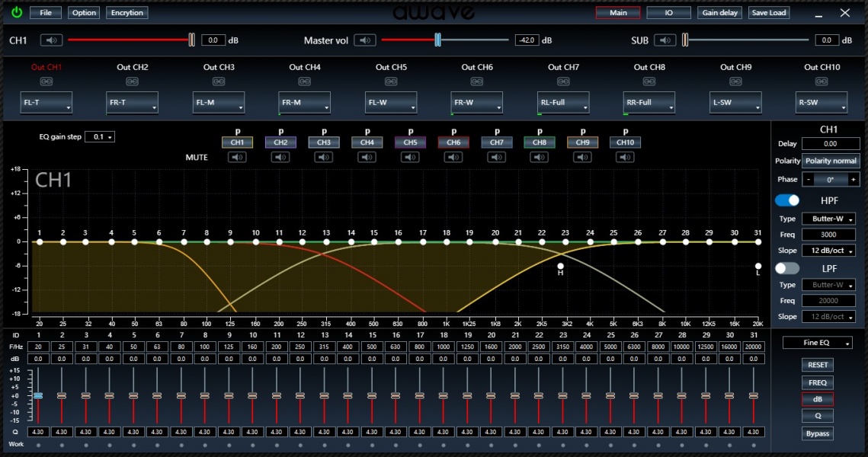The image size is (868, 457).
Task: Mute the Master vol speaker icon
Action: tap(366, 40)
